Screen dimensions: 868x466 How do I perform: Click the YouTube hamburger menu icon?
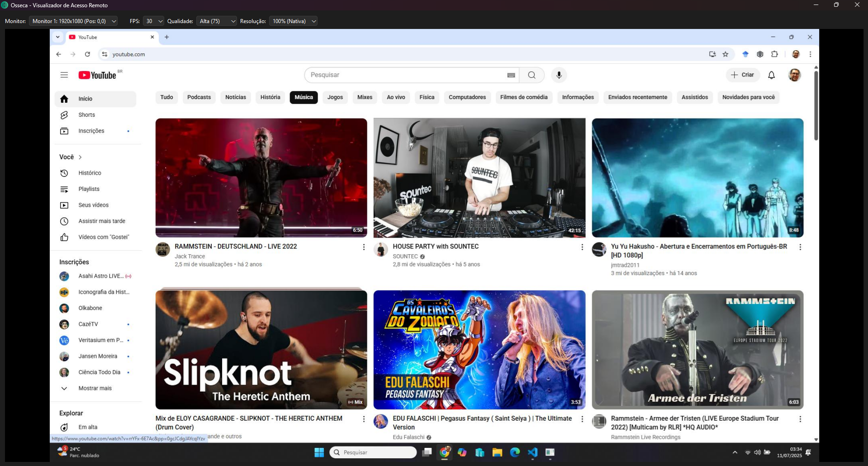(x=64, y=75)
